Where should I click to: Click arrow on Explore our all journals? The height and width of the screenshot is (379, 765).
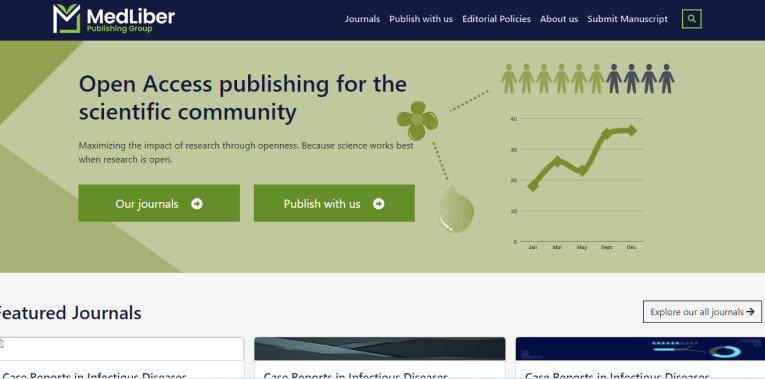click(750, 312)
